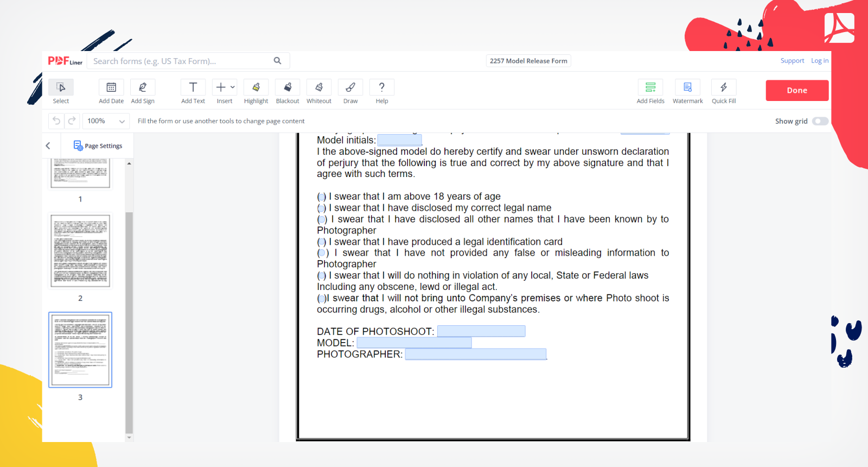Image resolution: width=868 pixels, height=467 pixels.
Task: Choose the Add Text tool
Action: [193, 88]
